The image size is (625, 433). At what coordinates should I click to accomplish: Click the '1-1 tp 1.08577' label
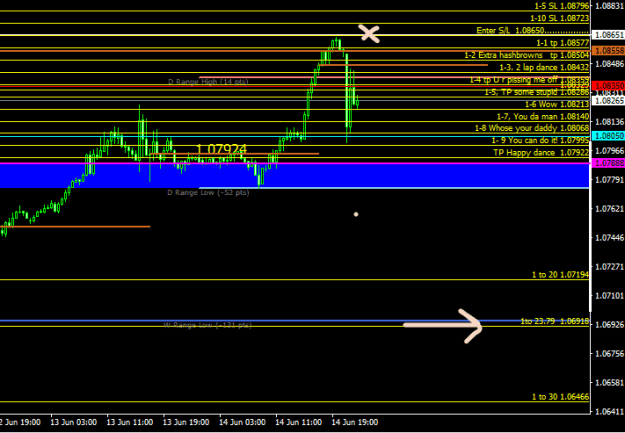click(x=562, y=43)
